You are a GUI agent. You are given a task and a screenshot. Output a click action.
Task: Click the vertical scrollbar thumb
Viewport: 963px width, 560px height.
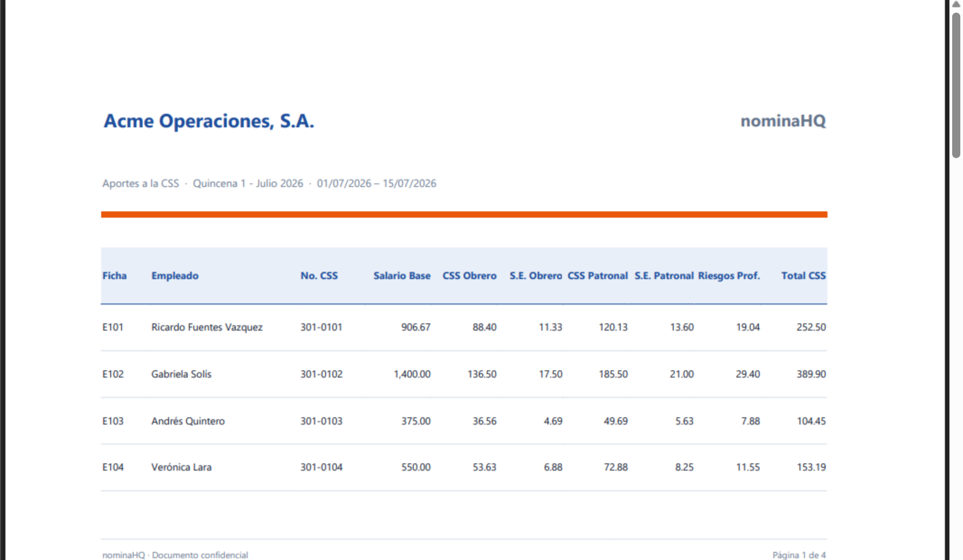coord(956,85)
